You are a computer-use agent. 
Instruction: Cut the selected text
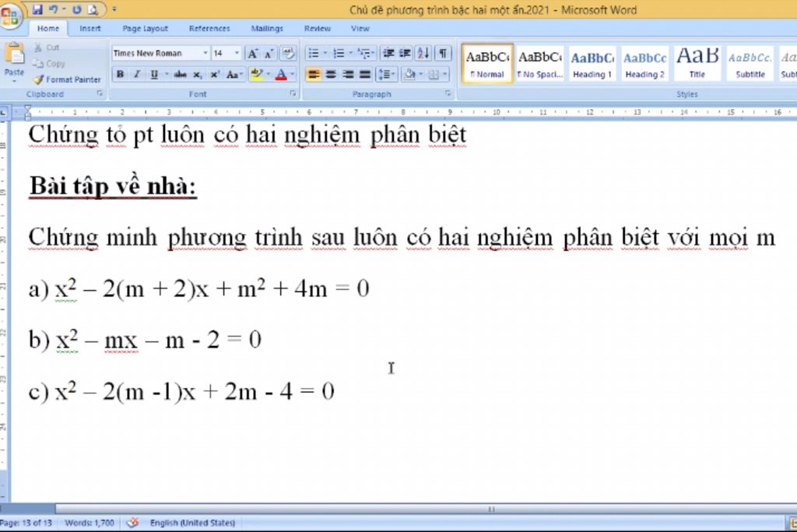point(46,47)
